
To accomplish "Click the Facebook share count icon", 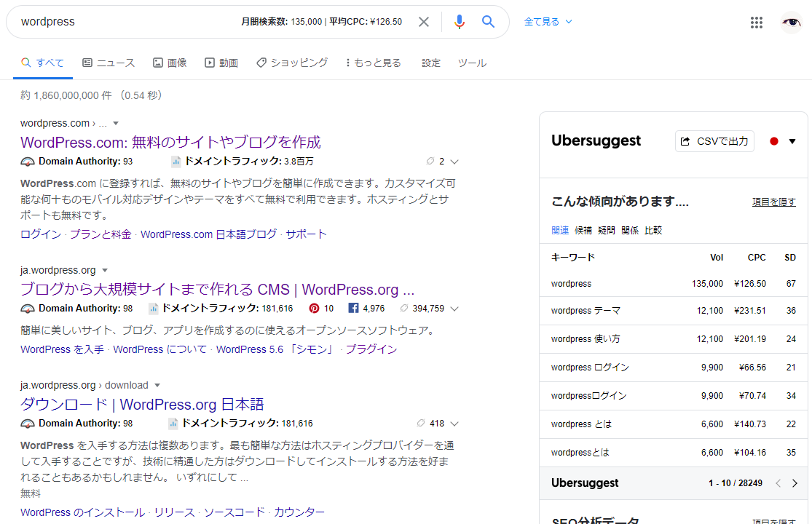I will point(353,309).
